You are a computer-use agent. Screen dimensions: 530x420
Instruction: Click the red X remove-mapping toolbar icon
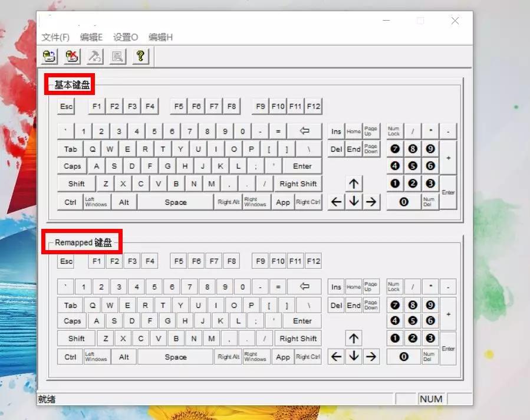click(x=72, y=57)
